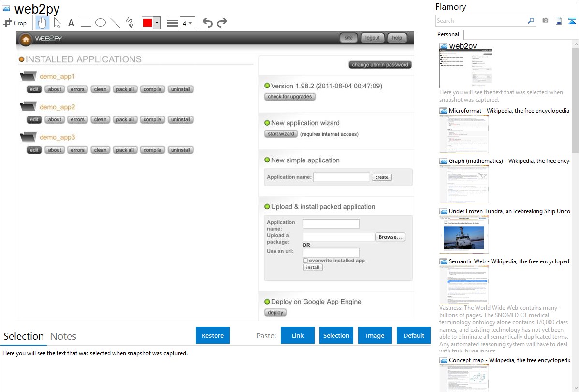This screenshot has height=392, width=579.
Task: Click icon beside Microformat snapshot title
Action: [443, 111]
